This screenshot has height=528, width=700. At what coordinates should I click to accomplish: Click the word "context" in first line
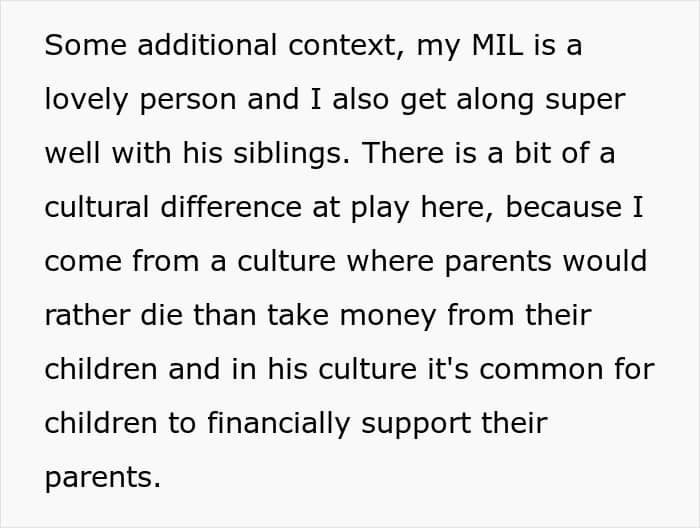point(346,45)
